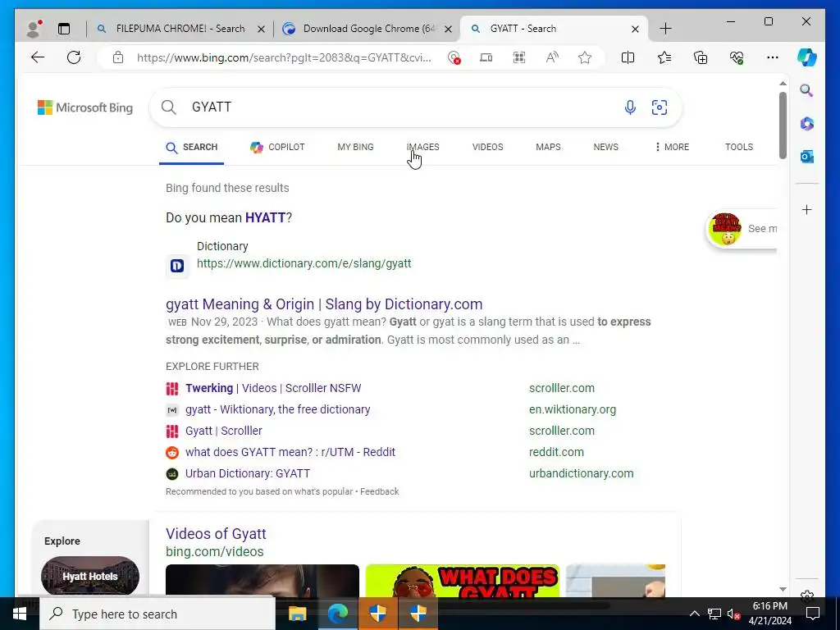
Task: Click in the Bing search box
Action: click(x=414, y=107)
